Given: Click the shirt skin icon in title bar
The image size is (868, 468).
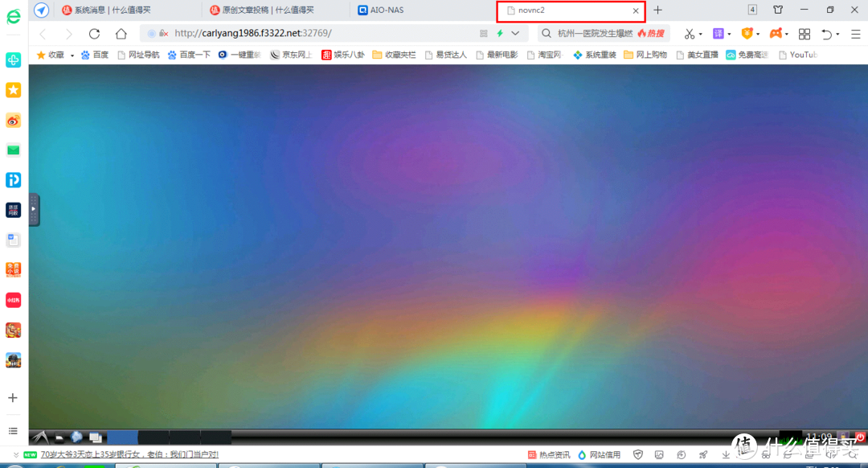Looking at the screenshot, I should (778, 10).
